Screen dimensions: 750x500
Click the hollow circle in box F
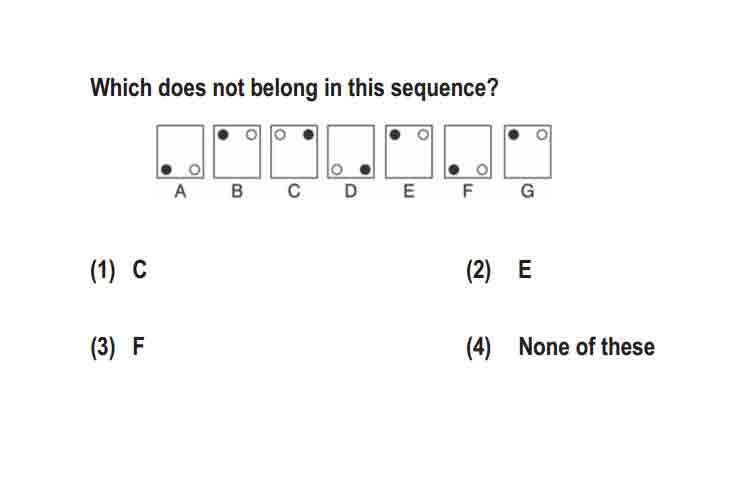(482, 169)
